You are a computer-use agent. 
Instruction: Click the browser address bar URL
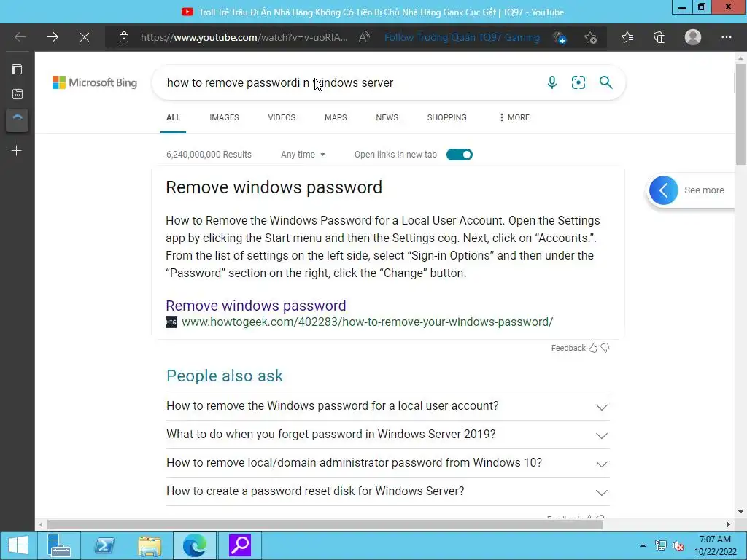244,37
